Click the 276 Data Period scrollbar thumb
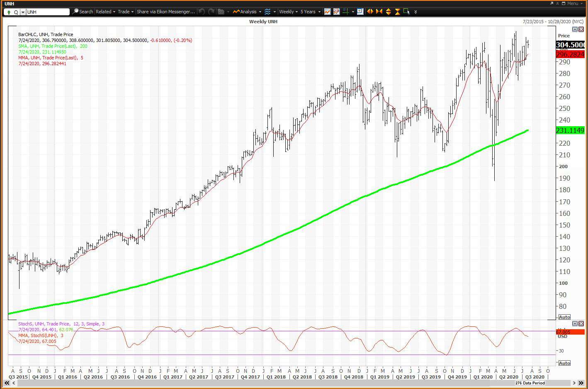This screenshot has width=588, height=389. click(x=530, y=383)
